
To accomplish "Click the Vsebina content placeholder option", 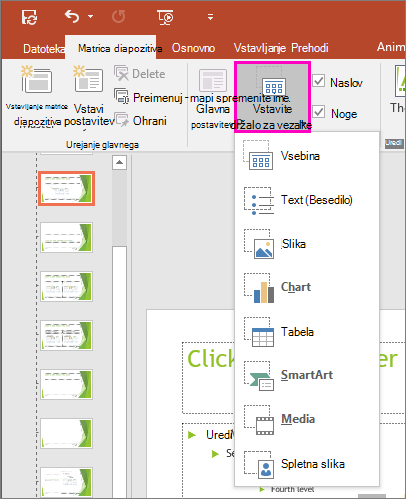I will tap(307, 156).
